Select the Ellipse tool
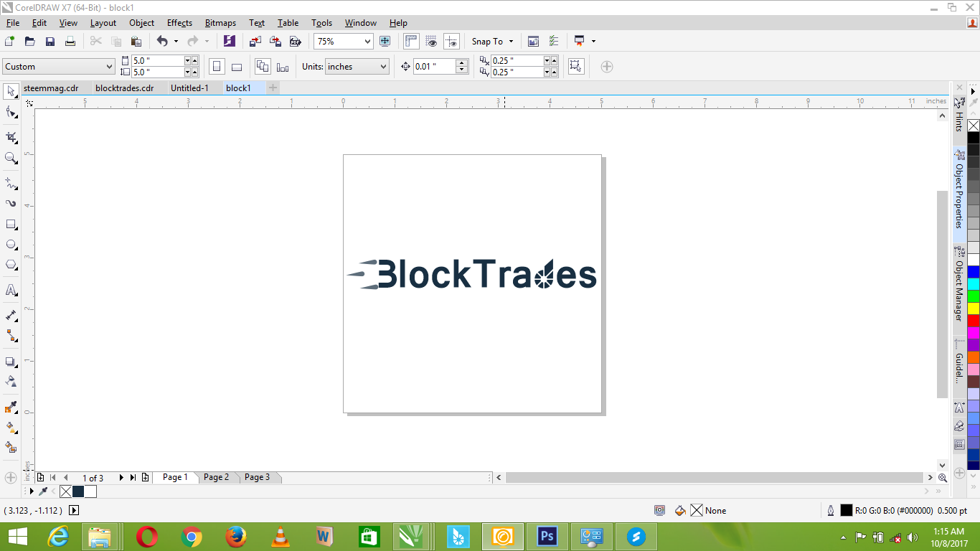Viewport: 980px width, 551px height. [11, 245]
